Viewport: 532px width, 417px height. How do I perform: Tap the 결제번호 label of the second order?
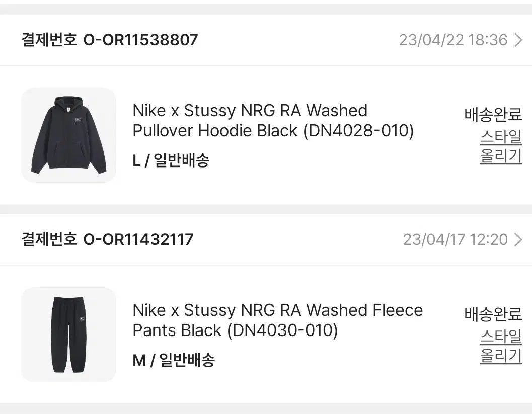pos(49,239)
